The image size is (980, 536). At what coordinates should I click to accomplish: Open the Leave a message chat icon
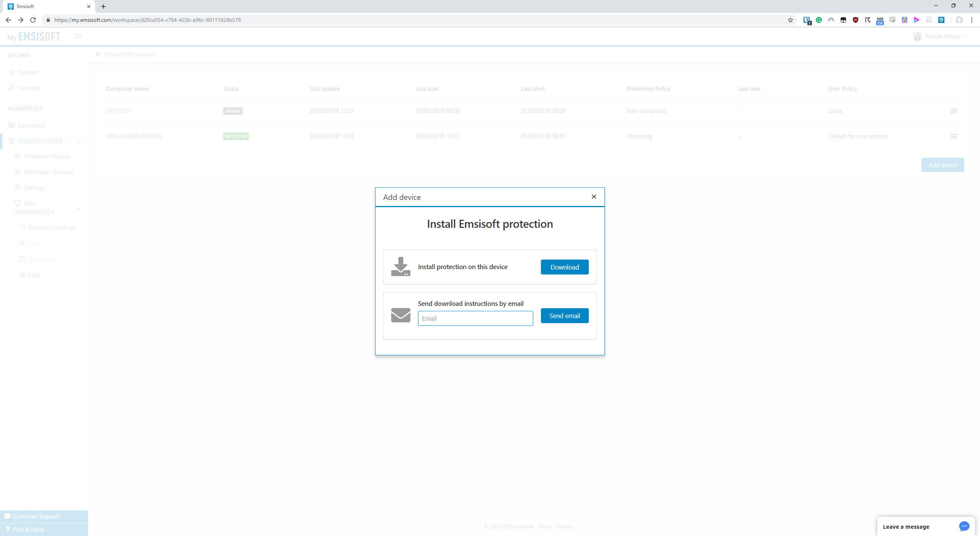(964, 526)
